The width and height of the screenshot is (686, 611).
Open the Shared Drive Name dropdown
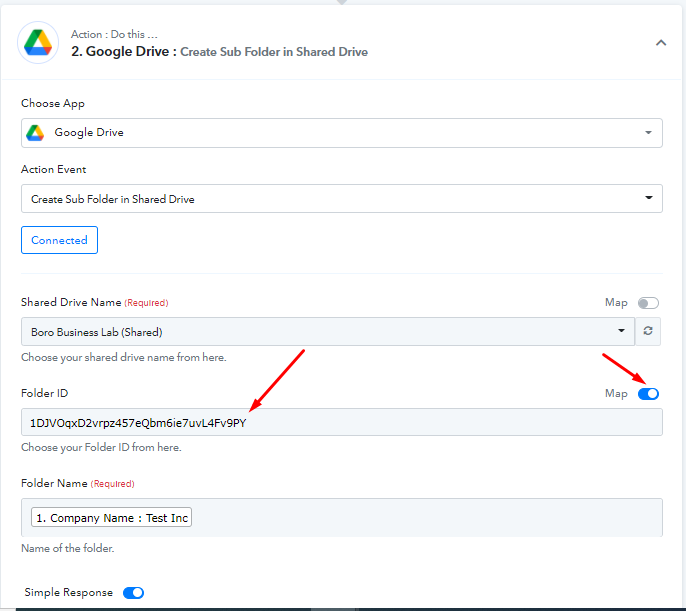click(x=328, y=332)
